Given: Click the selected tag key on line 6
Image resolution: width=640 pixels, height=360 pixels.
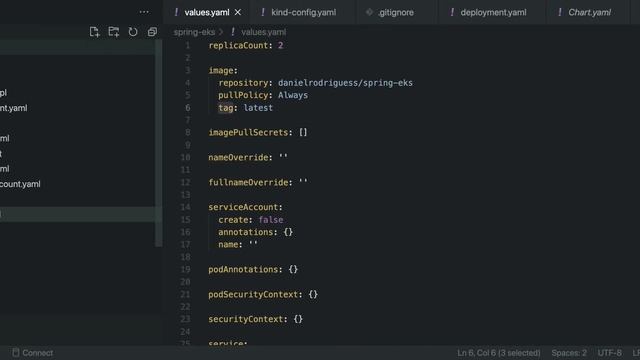Looking at the screenshot, I should [226, 108].
